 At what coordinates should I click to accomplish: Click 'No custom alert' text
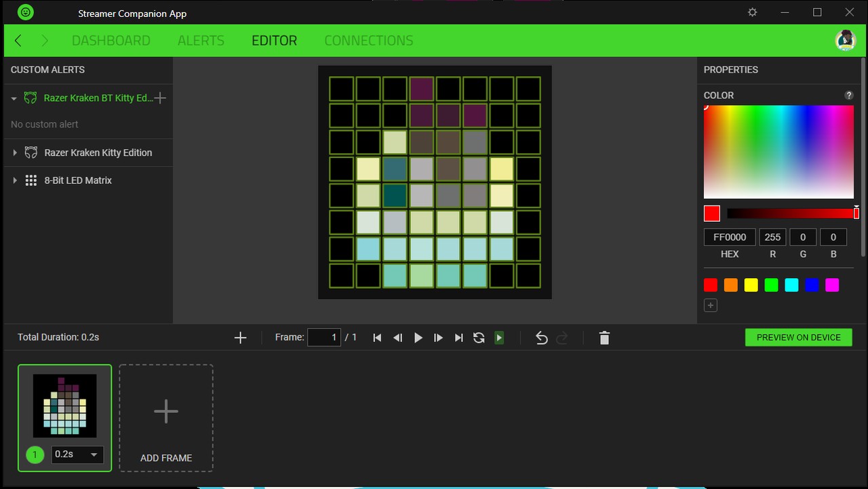[45, 125]
